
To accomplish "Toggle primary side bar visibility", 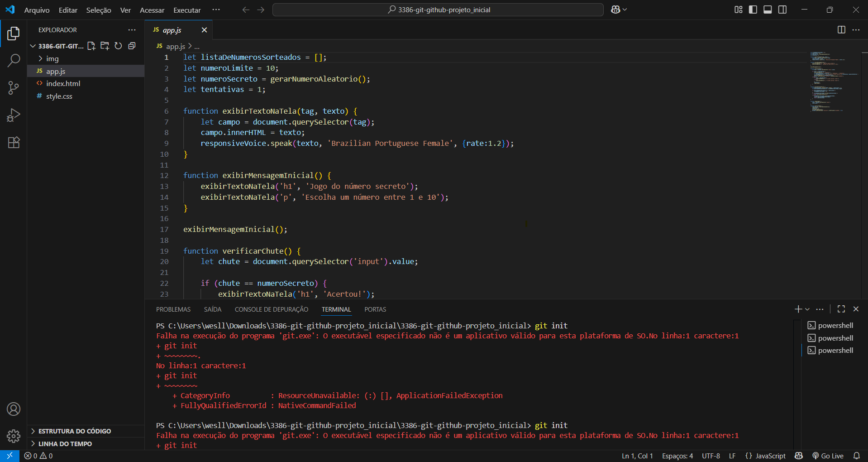I will [753, 10].
